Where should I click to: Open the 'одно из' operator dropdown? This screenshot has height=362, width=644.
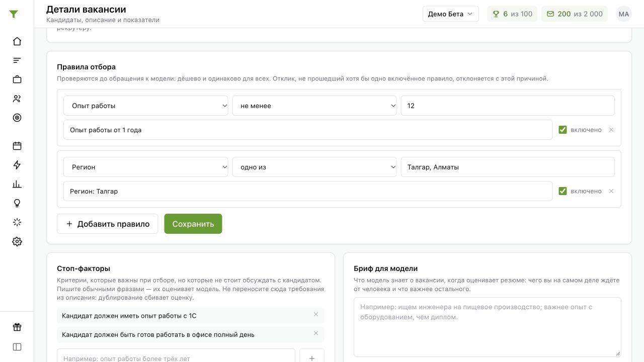tap(314, 167)
